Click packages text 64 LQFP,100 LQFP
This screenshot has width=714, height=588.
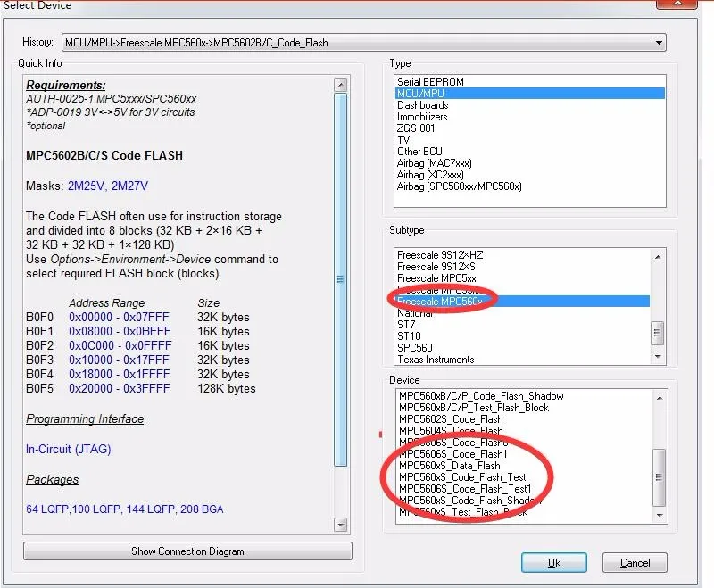click(73, 509)
